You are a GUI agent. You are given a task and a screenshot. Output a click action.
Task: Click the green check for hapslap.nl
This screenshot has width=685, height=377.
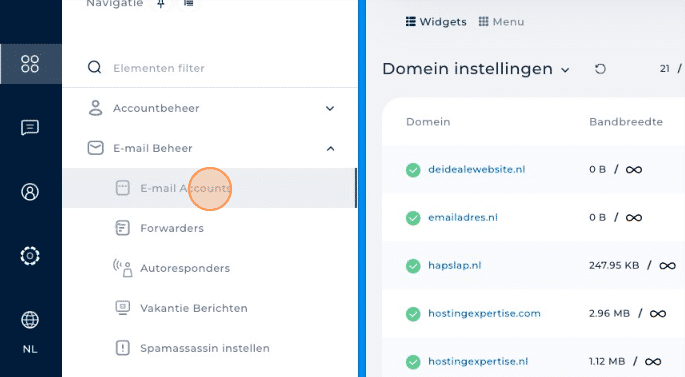(413, 266)
